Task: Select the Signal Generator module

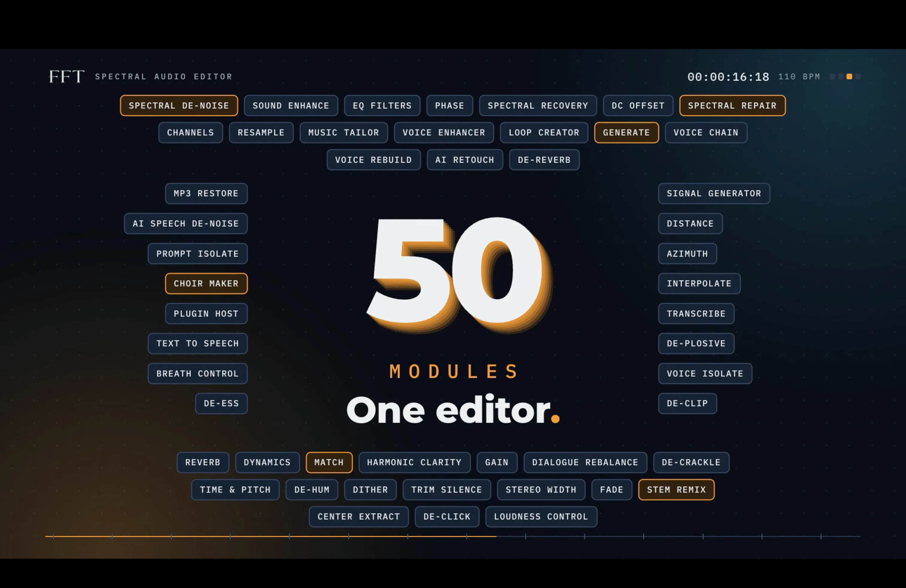Action: [714, 193]
